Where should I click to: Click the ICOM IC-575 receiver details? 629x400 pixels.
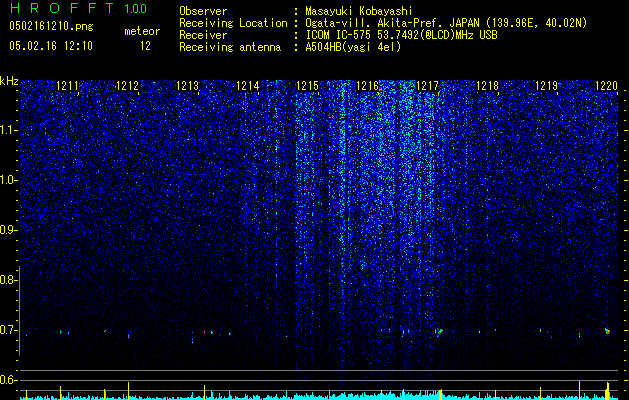click(x=401, y=35)
